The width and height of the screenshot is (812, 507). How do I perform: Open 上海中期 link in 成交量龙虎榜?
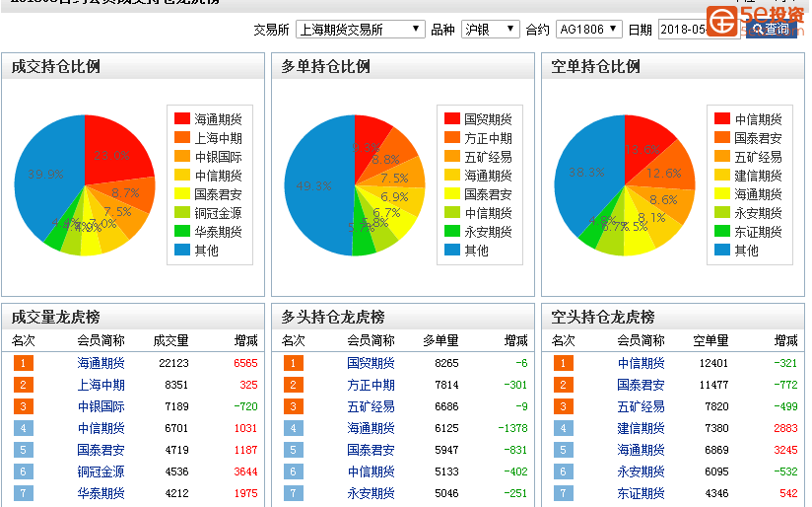[x=101, y=385]
